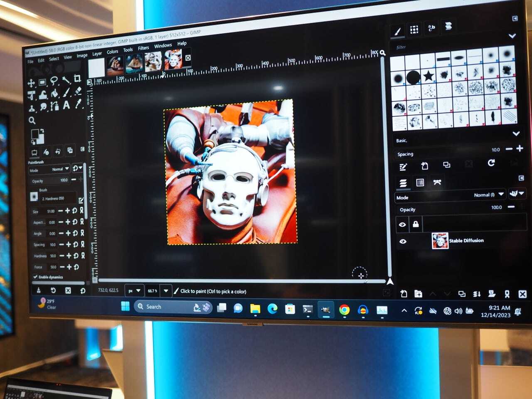Open the taskbar Search box
This screenshot has width=532, height=399.
(173, 307)
